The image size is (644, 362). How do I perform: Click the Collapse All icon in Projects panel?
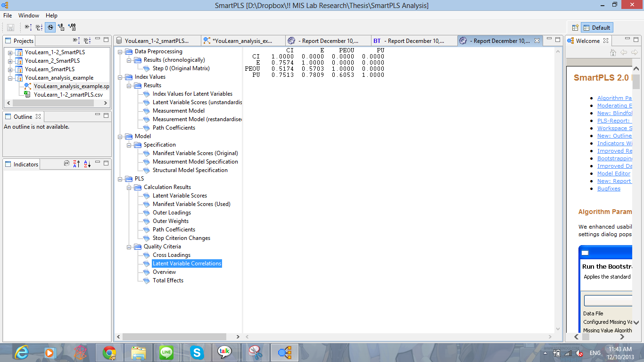point(87,40)
